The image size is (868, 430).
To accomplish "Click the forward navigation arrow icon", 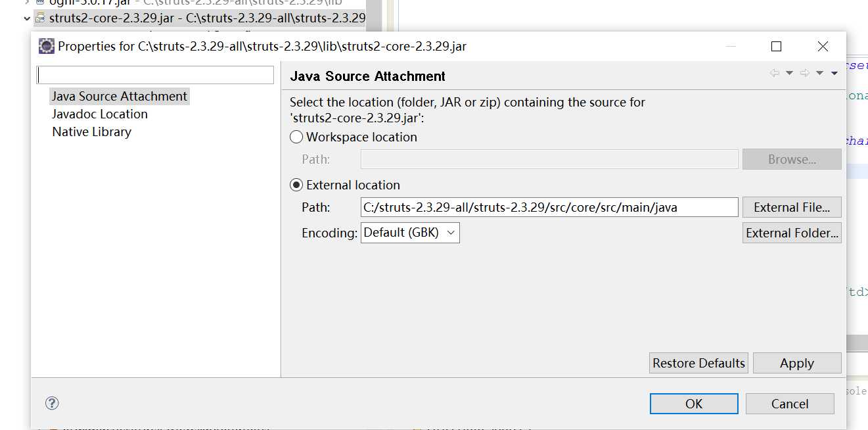I will (804, 73).
